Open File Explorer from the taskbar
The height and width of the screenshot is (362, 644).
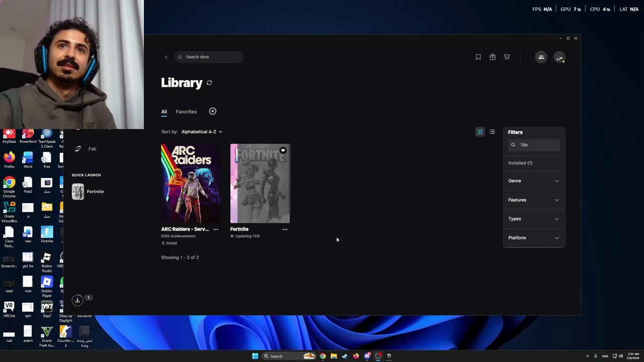click(334, 356)
